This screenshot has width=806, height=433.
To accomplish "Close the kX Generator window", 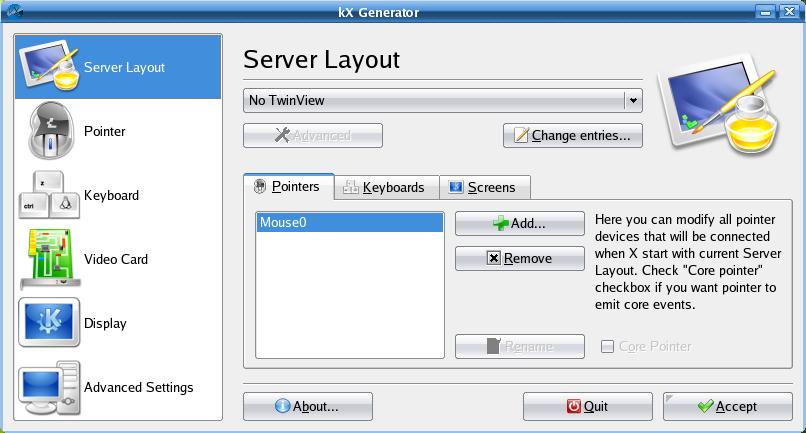I will point(789,11).
